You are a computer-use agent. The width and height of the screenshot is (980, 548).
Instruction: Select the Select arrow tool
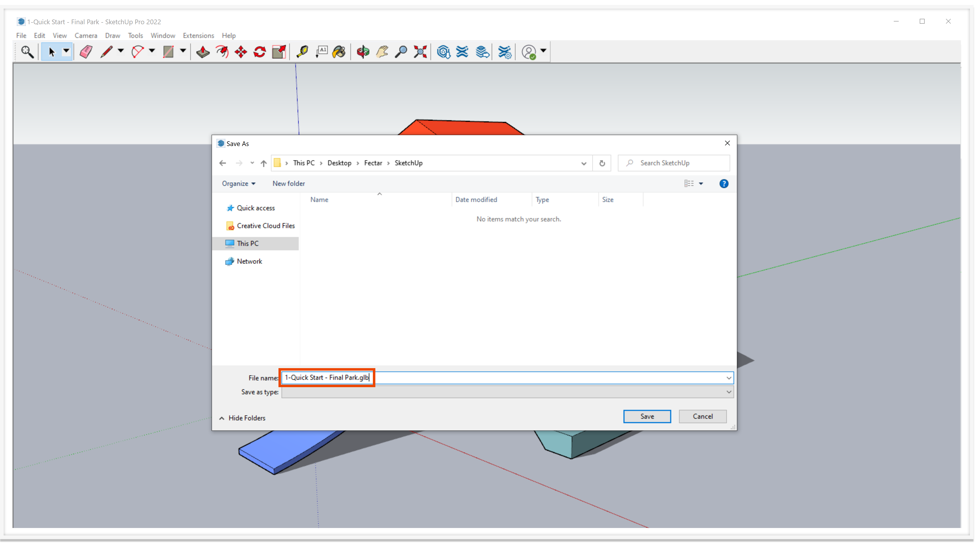[x=52, y=52]
